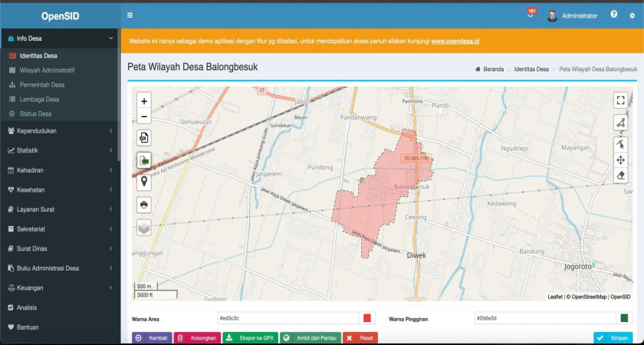Image resolution: width=644 pixels, height=345 pixels.
Task: Toggle the sidebar hamburger menu
Action: pyautogui.click(x=130, y=15)
